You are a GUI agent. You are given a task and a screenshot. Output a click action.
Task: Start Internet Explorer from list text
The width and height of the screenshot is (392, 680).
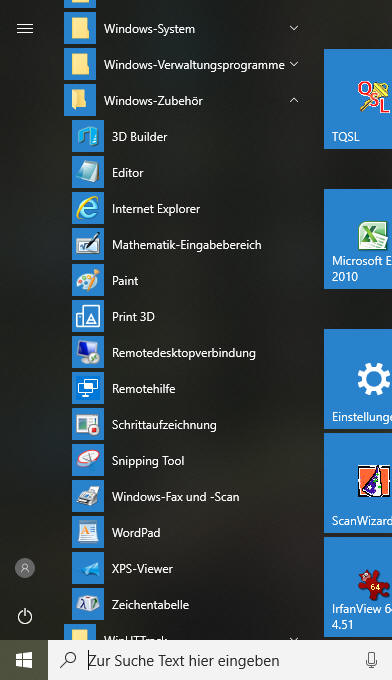[156, 209]
